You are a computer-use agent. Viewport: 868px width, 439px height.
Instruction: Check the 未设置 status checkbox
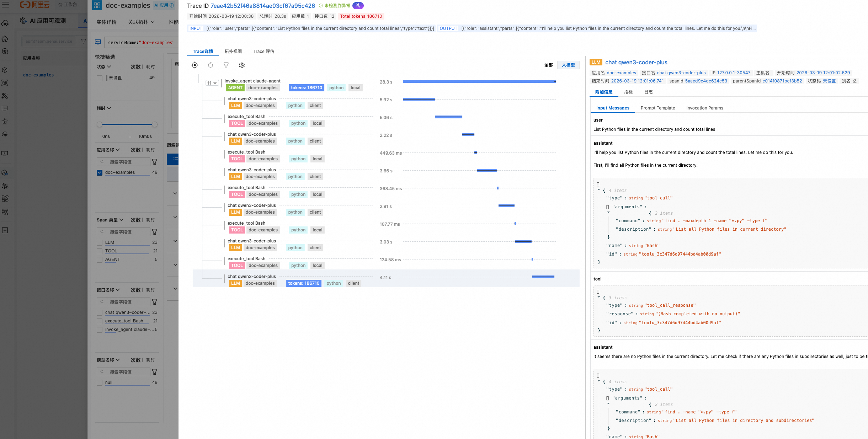pyautogui.click(x=100, y=78)
